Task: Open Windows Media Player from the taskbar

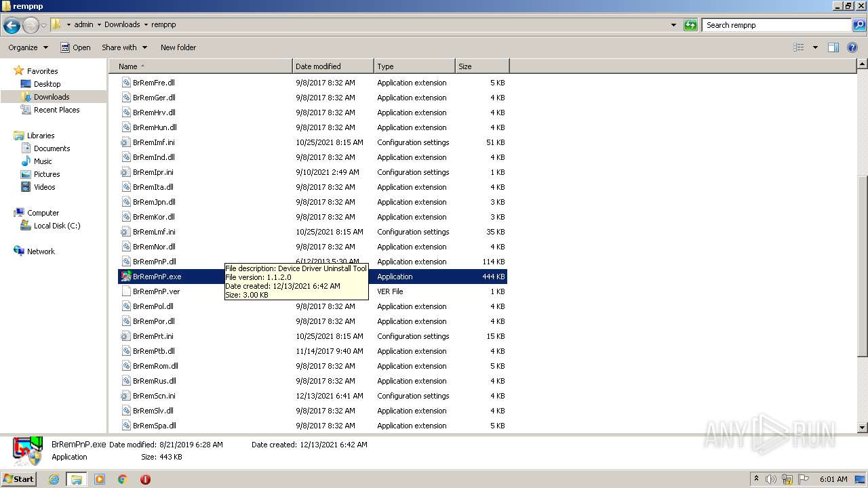Action: [x=100, y=479]
